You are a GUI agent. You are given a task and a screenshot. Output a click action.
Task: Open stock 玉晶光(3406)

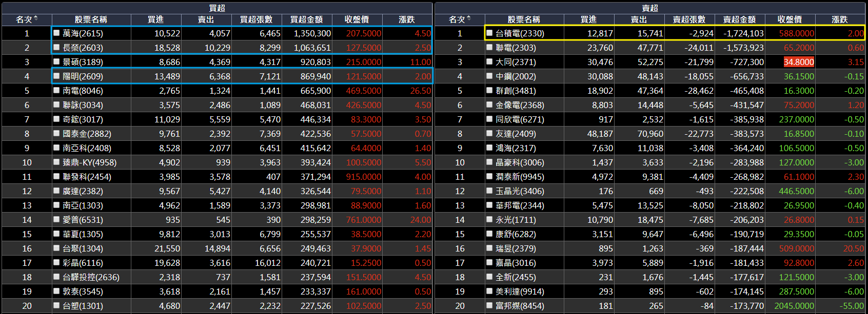(x=520, y=191)
